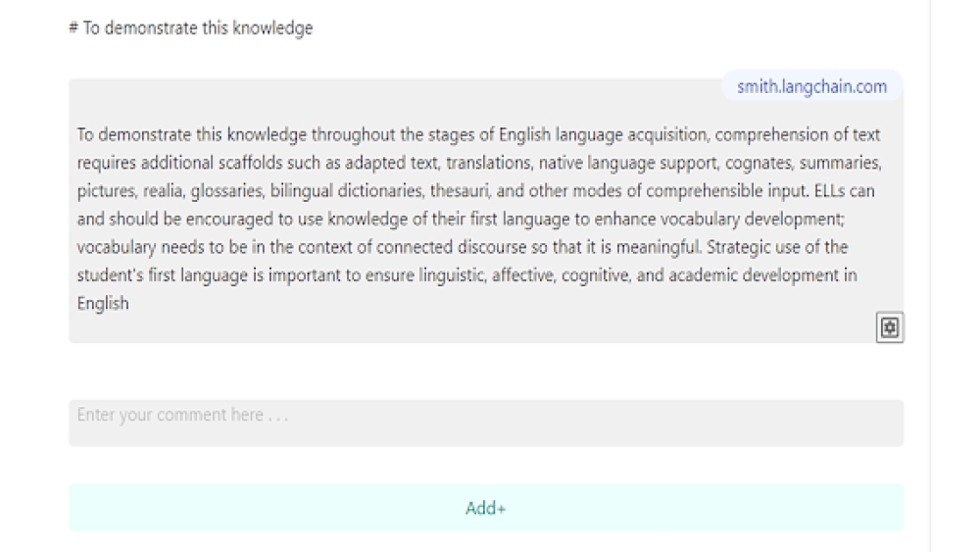Open the smith.langchain.com source link
Image resolution: width=980 pixels, height=552 pixels.
pos(811,86)
